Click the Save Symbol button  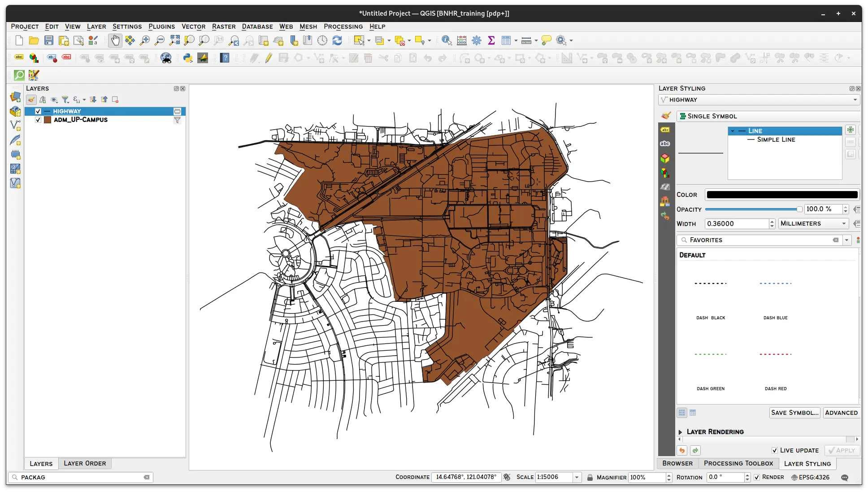click(x=795, y=413)
